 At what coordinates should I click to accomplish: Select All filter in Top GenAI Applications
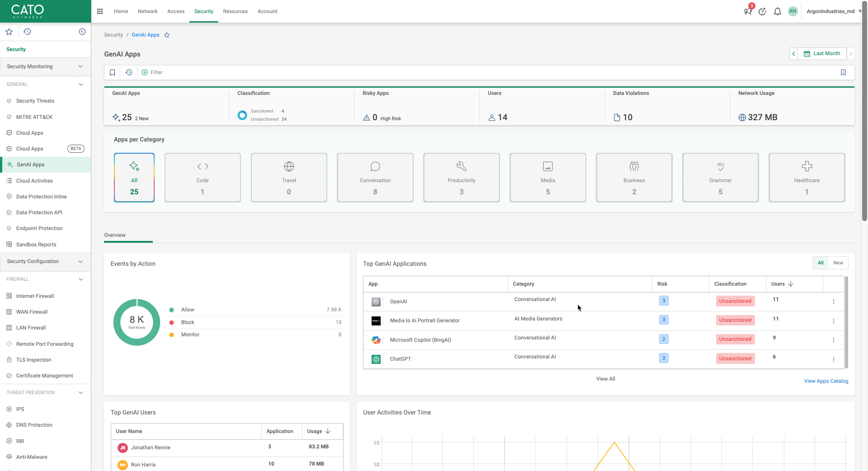tap(821, 263)
